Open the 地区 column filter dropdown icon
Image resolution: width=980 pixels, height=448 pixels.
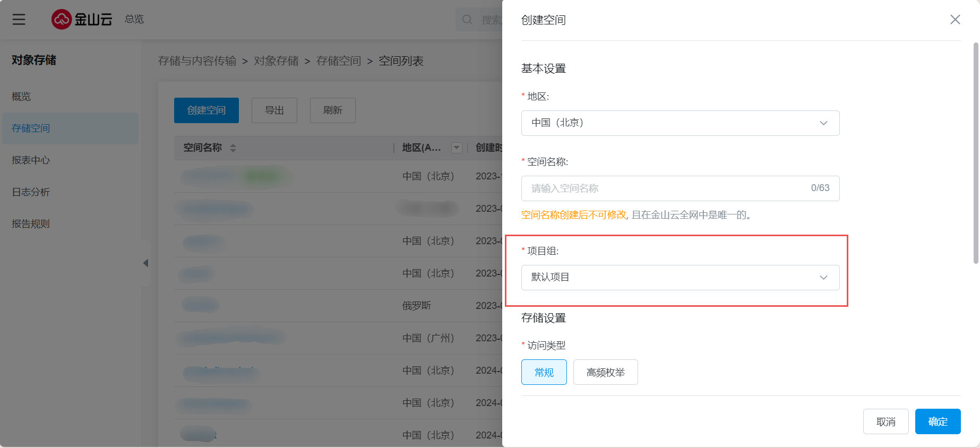(456, 148)
